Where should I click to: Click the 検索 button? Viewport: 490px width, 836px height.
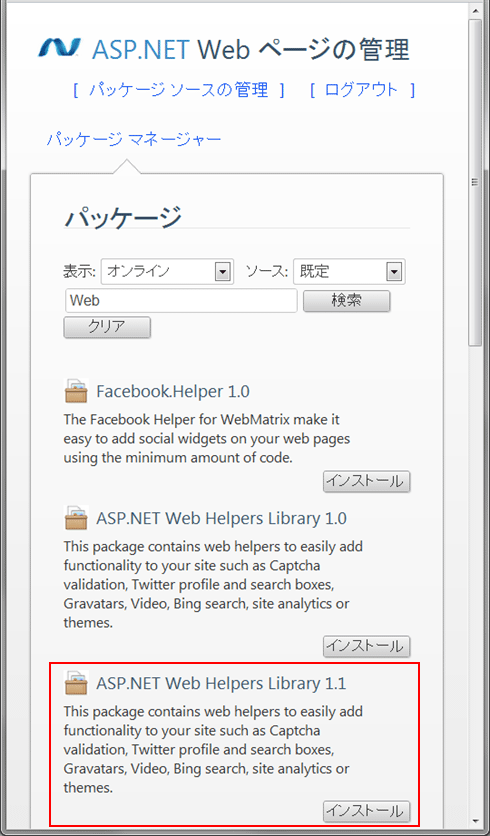click(347, 301)
